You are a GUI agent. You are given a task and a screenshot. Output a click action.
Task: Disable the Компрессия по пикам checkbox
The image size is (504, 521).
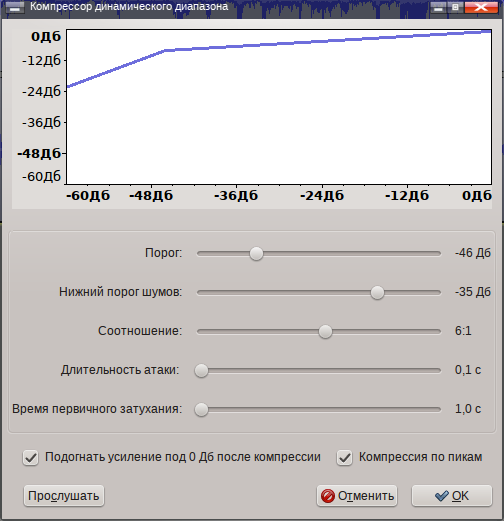point(344,458)
